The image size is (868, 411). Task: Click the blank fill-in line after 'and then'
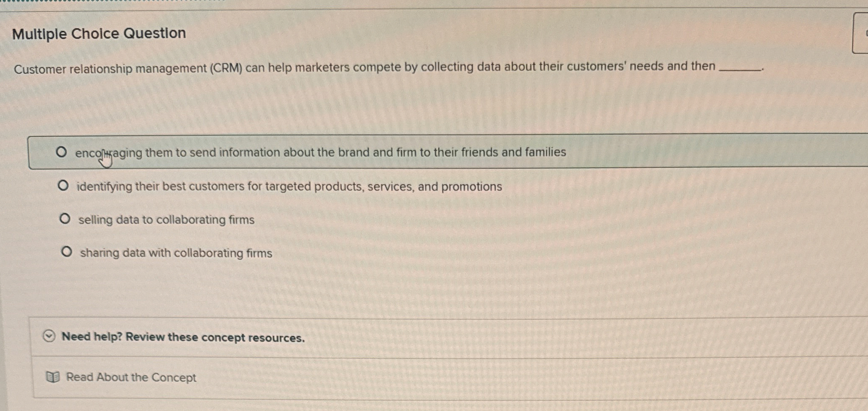[x=741, y=70]
